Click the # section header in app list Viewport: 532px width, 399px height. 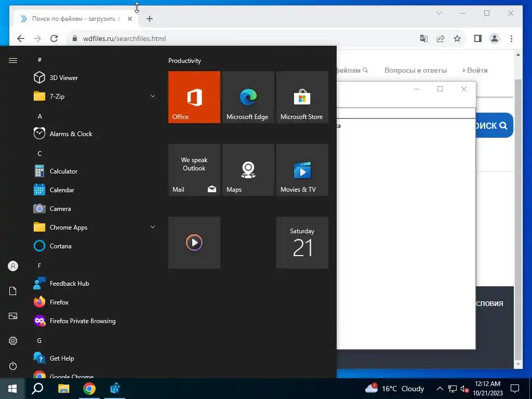point(39,60)
